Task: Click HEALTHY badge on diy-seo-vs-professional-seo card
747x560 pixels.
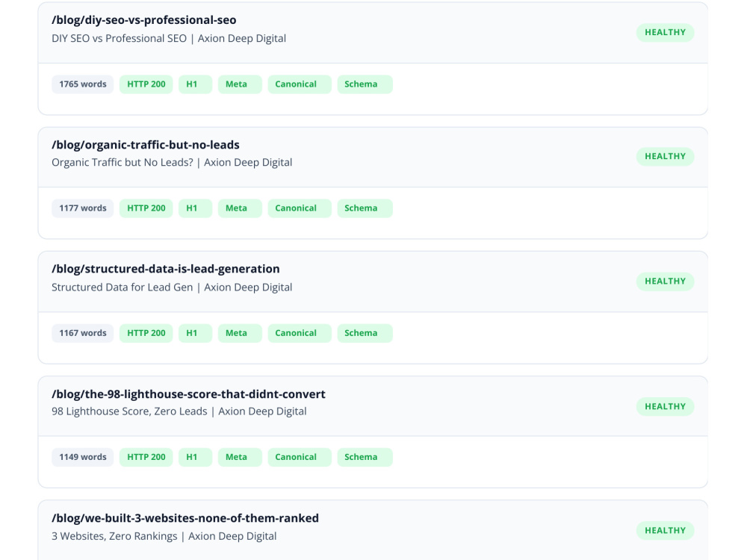Action: [x=665, y=32]
